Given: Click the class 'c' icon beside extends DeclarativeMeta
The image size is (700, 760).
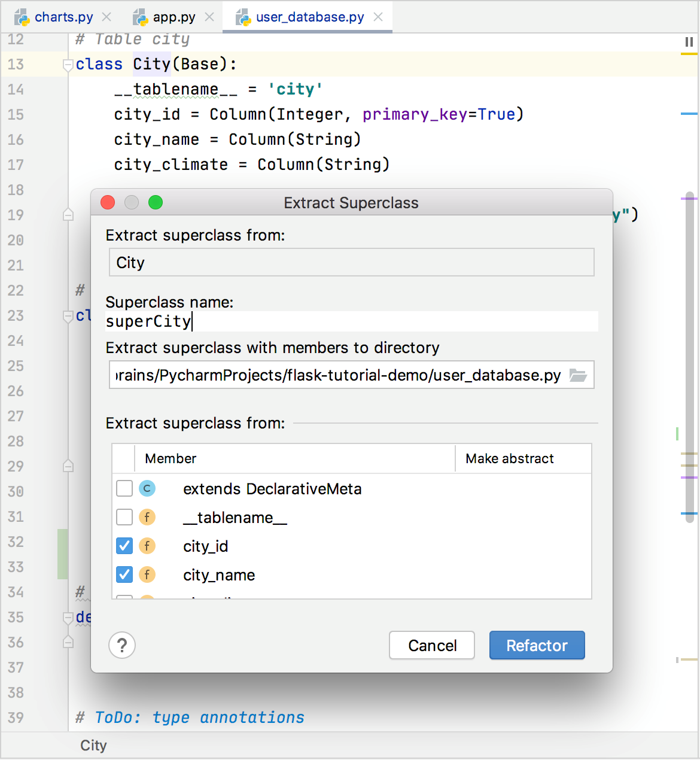Looking at the screenshot, I should point(147,488).
